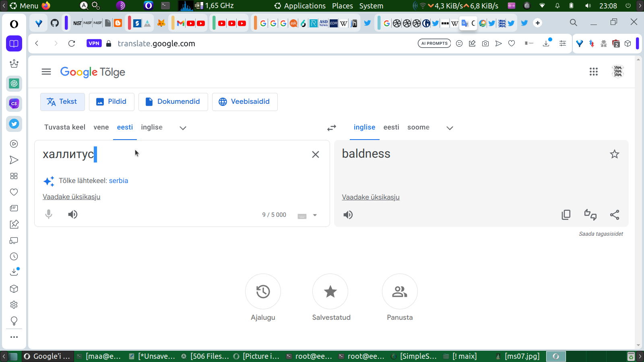Save the translation with the star
The image size is (644, 362).
pos(615,154)
